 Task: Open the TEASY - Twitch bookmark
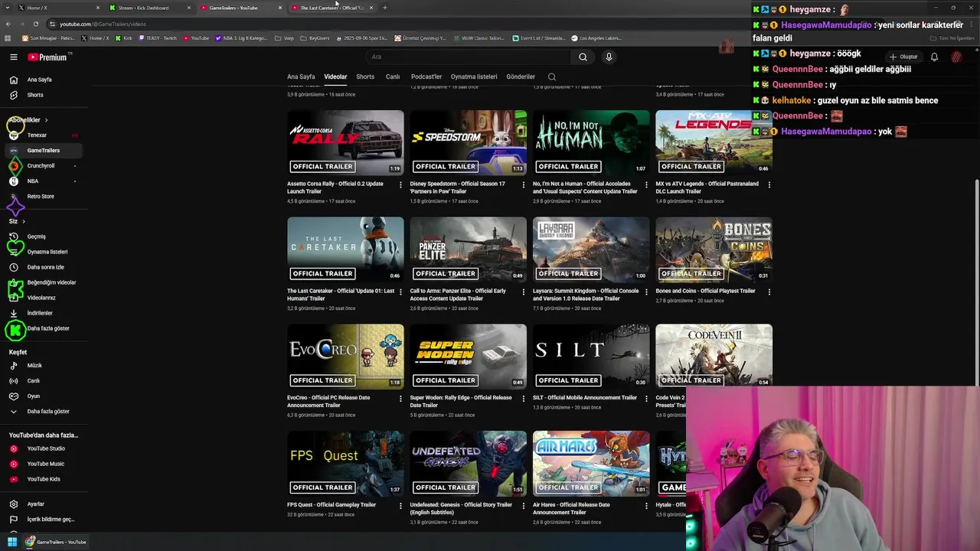pos(158,37)
